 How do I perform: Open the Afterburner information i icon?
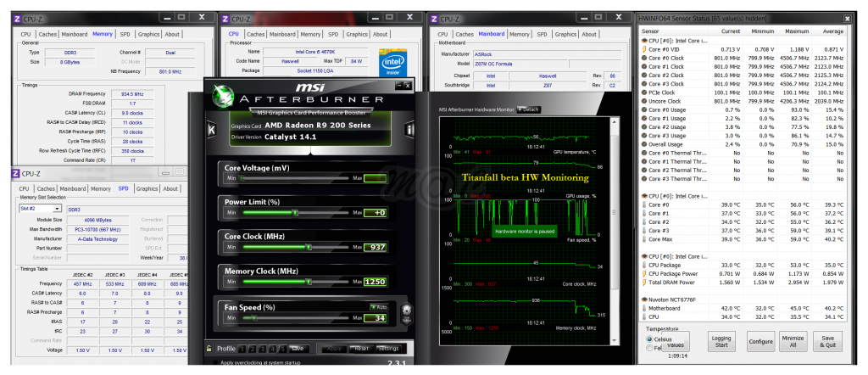(409, 129)
